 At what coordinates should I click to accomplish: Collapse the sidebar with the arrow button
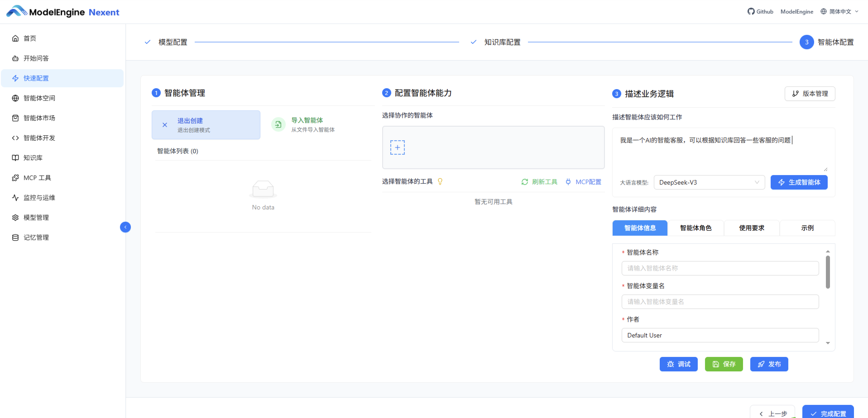pyautogui.click(x=125, y=227)
